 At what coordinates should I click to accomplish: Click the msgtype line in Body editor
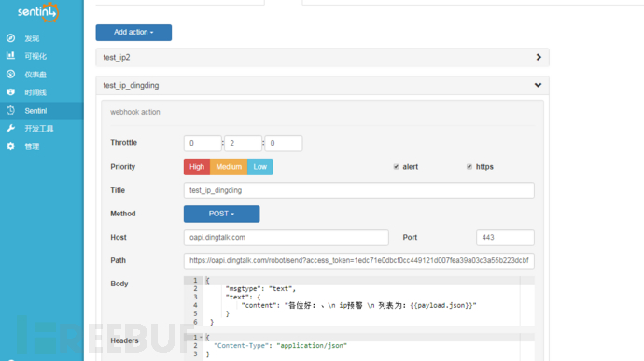point(260,289)
